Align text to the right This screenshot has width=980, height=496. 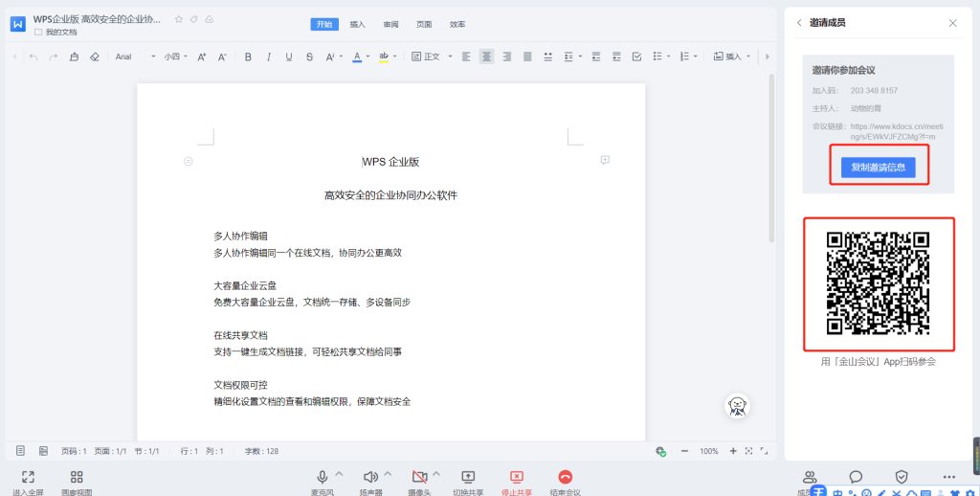[x=507, y=56]
